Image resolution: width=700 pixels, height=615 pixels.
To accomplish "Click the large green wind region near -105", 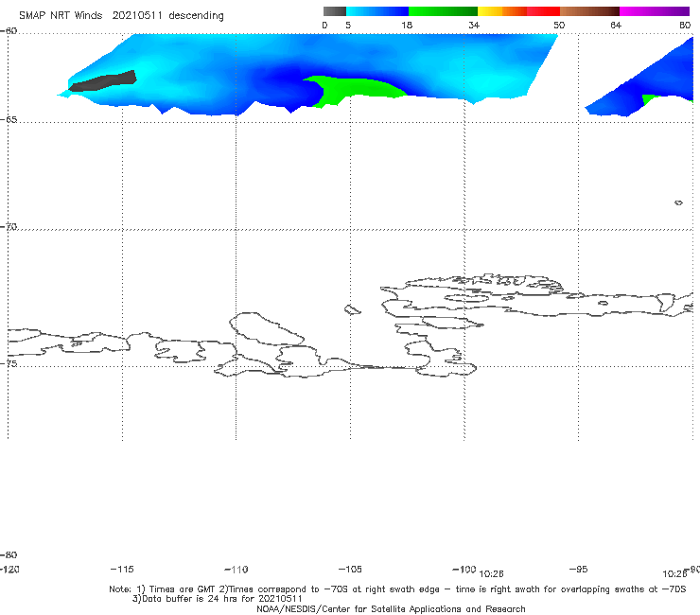I will [x=353, y=89].
